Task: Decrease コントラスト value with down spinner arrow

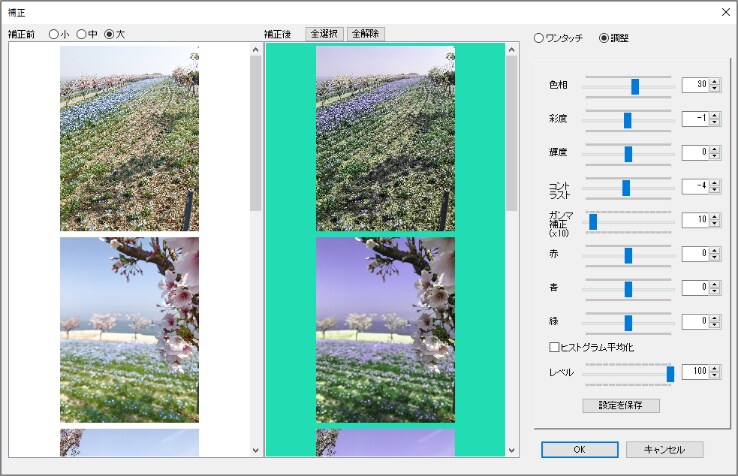Action: point(715,190)
